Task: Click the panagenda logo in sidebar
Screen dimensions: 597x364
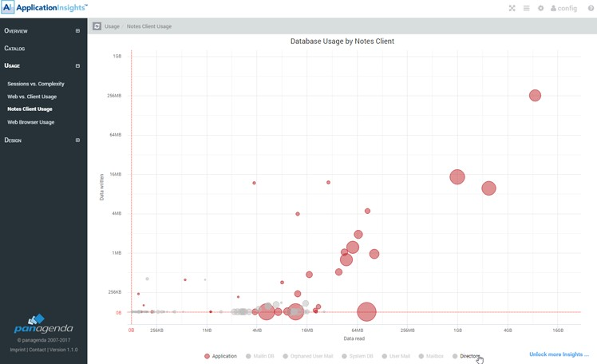Action: (43, 324)
